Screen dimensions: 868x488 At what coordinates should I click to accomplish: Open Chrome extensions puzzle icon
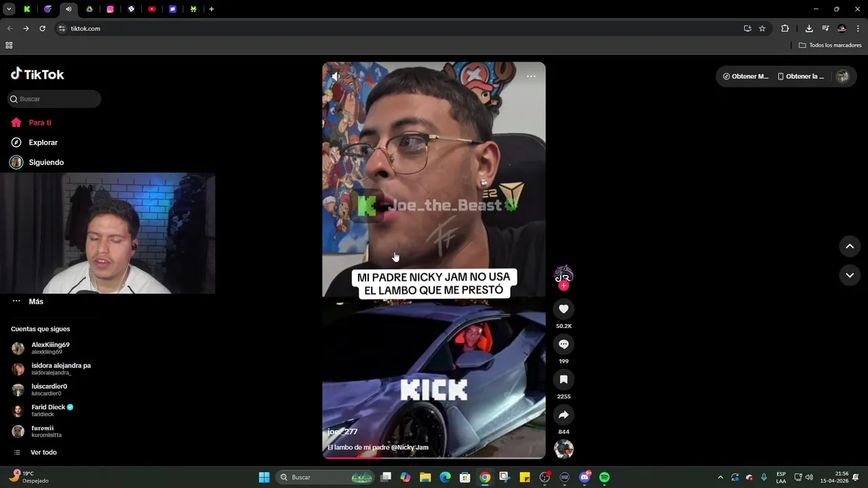tap(785, 28)
